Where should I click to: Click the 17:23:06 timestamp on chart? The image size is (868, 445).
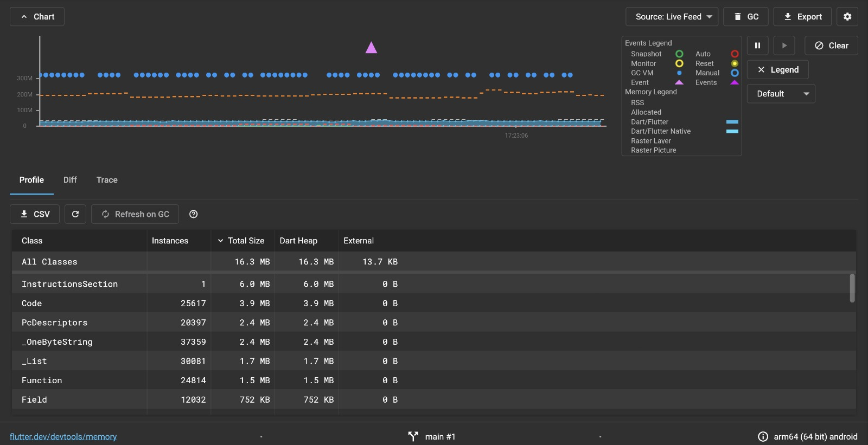516,136
